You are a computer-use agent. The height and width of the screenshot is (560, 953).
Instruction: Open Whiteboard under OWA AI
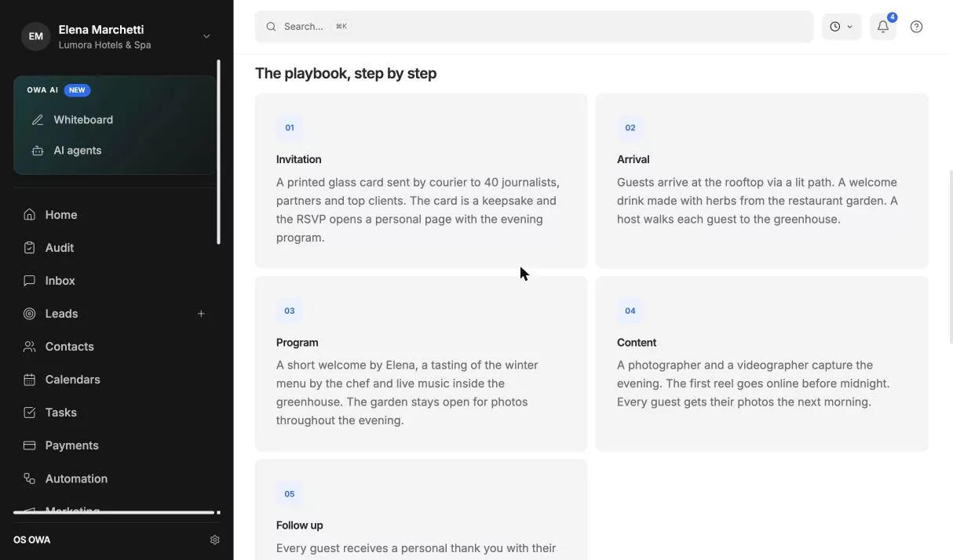point(83,120)
